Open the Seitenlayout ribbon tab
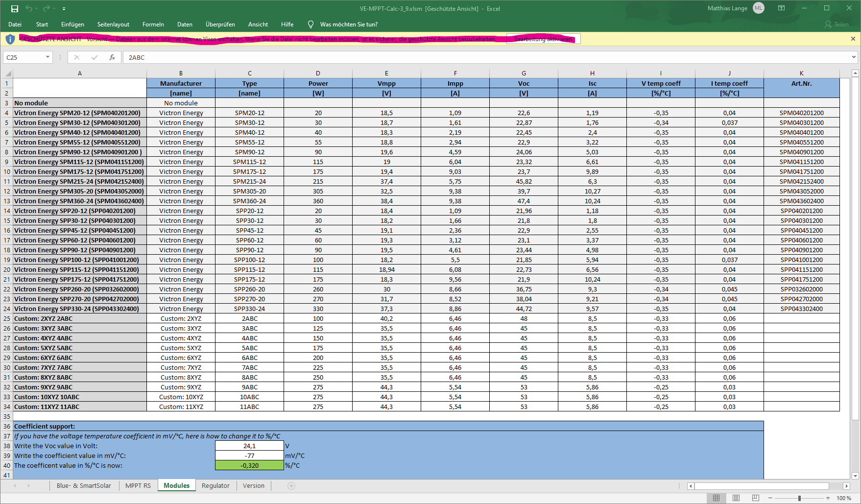Image resolution: width=861 pixels, height=504 pixels. click(x=113, y=24)
